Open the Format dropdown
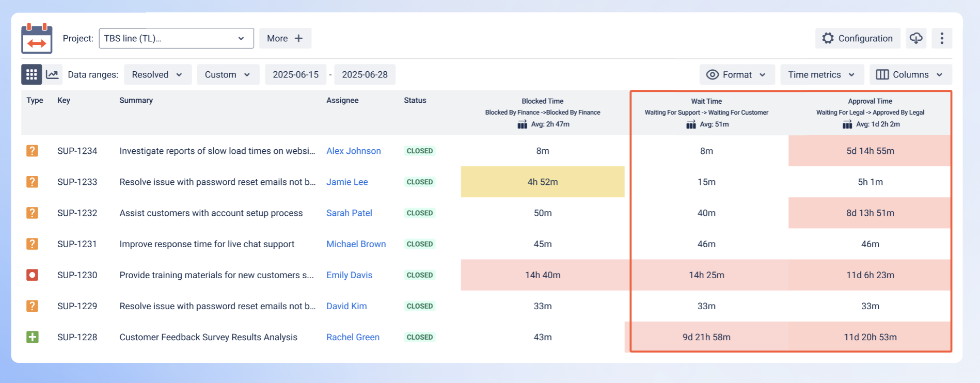980x383 pixels. 737,74
